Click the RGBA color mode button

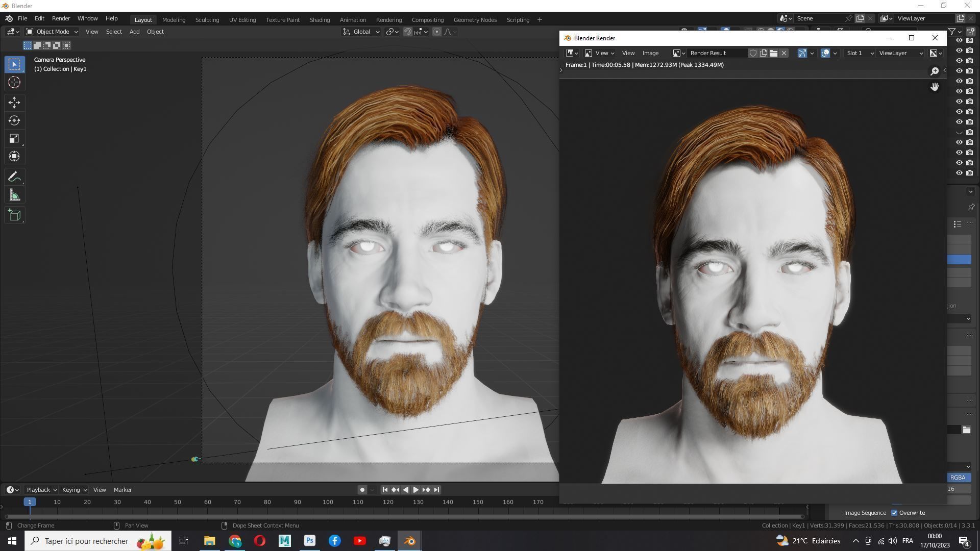958,478
